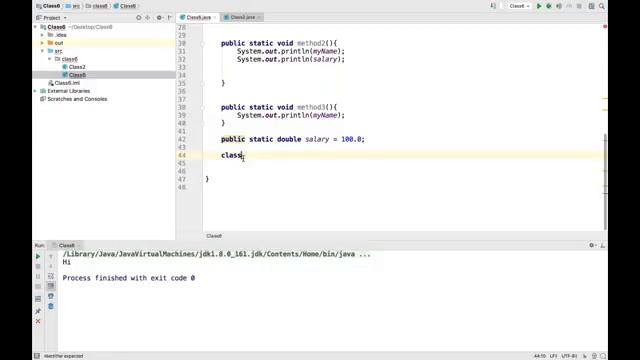This screenshot has height=360, width=640.
Task: Click the 44:10 cursor position in status bar
Action: pos(540,356)
